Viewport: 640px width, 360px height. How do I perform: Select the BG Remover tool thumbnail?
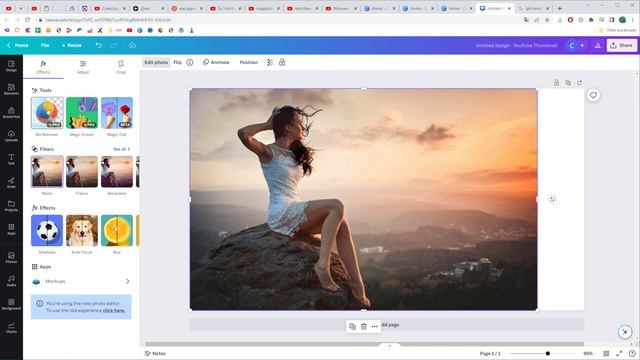47,113
